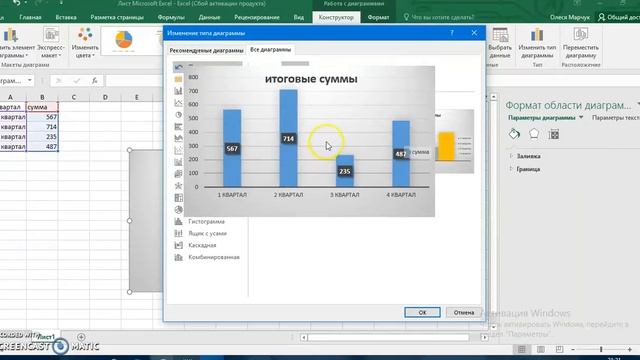Viewport: 640px width, 360px height.
Task: Select Radar chart type icon in dialog list
Action: tap(178, 186)
